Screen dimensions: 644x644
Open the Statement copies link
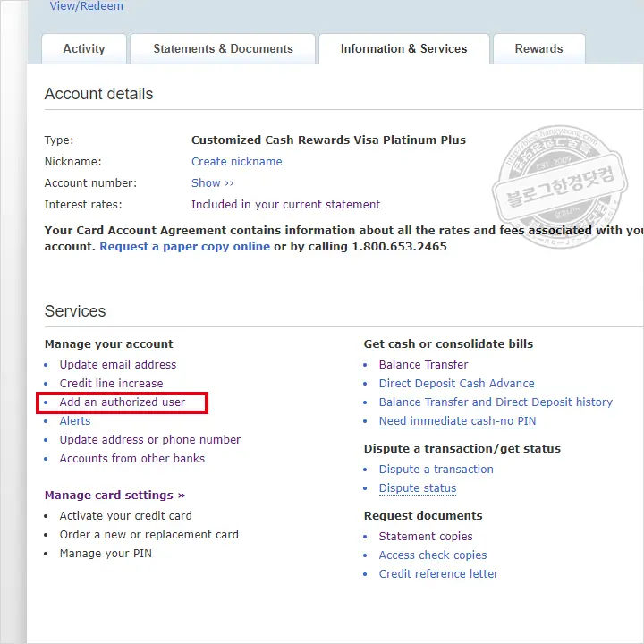tap(426, 537)
